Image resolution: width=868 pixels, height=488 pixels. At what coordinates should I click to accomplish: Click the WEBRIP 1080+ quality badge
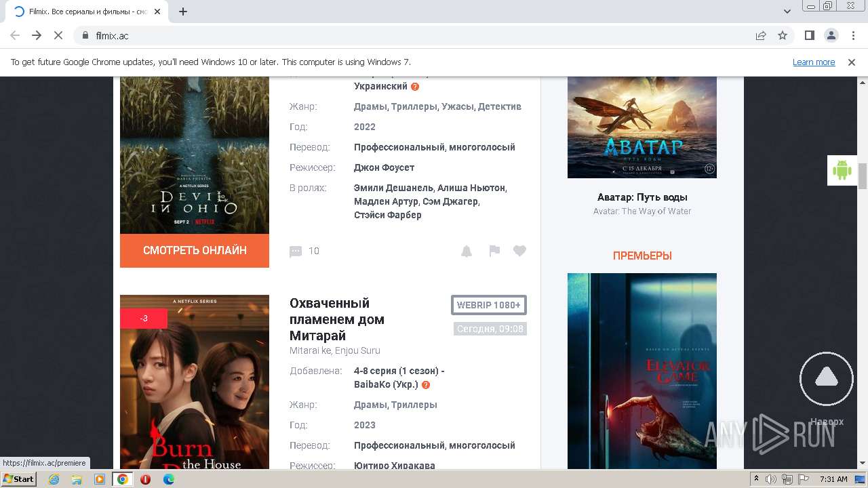click(x=489, y=305)
